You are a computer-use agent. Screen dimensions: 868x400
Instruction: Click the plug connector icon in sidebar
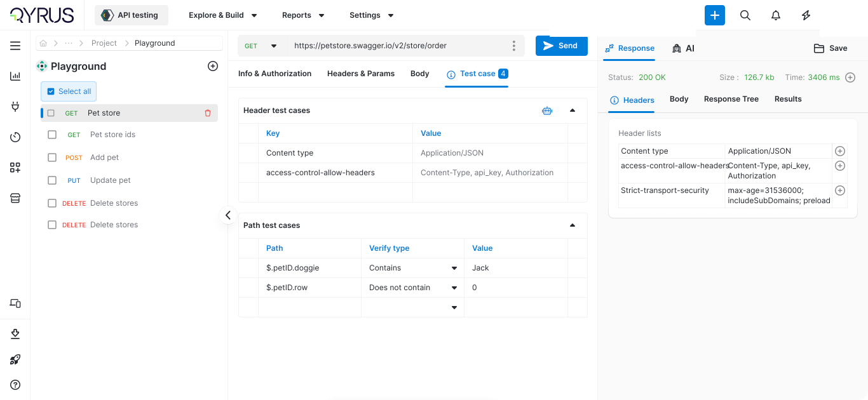15,107
